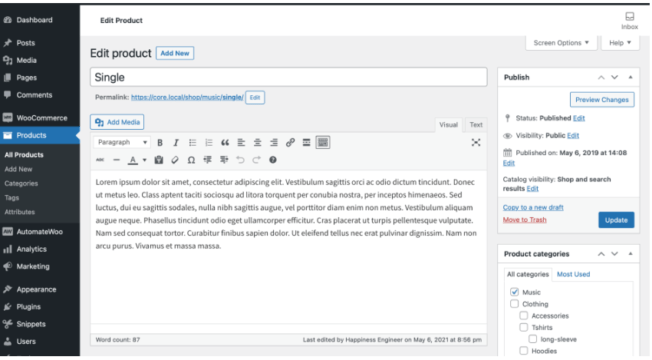Click the Add Media button
Image resolution: width=652 pixels, height=360 pixels.
click(x=117, y=122)
